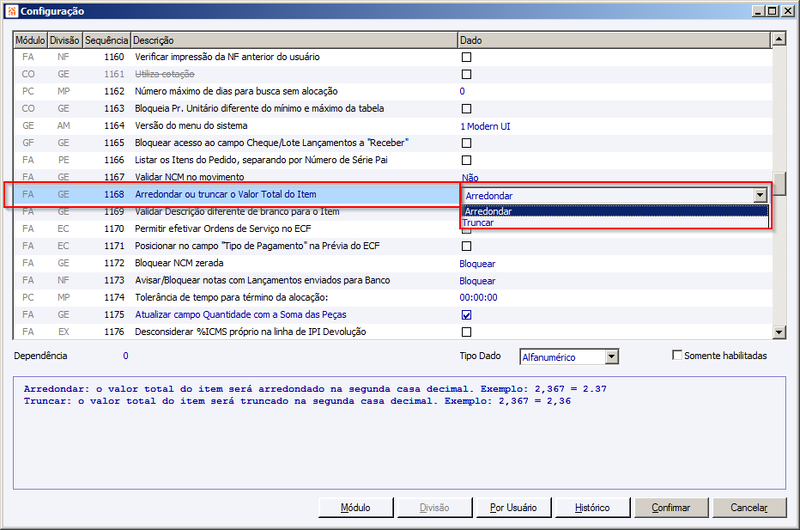
Task: Uncheck row 1175 Atualizar campo Quantidade checkbox
Action: (x=466, y=315)
